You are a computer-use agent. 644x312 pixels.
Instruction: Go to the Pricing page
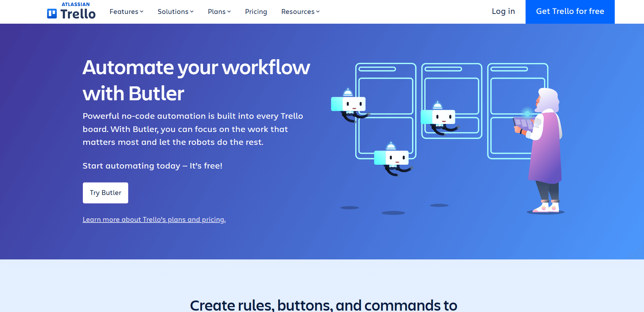256,12
